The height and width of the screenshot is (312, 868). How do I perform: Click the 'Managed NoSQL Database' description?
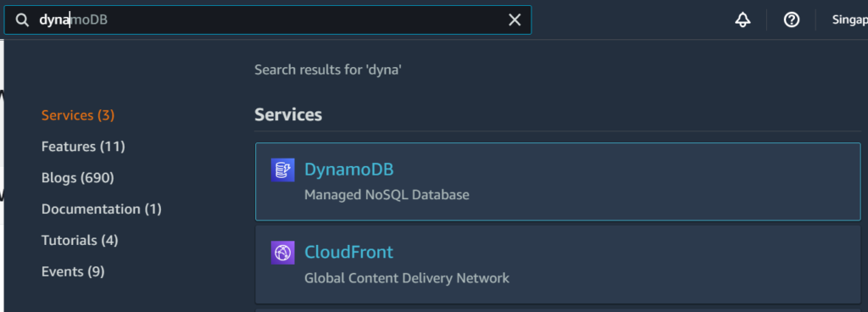tap(387, 195)
